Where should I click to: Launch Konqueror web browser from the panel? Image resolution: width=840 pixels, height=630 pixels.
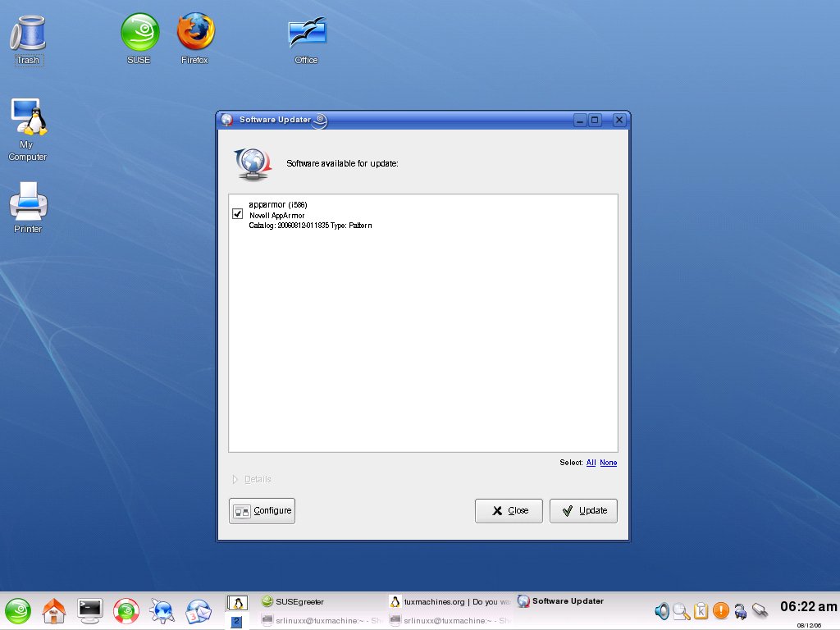tap(162, 611)
